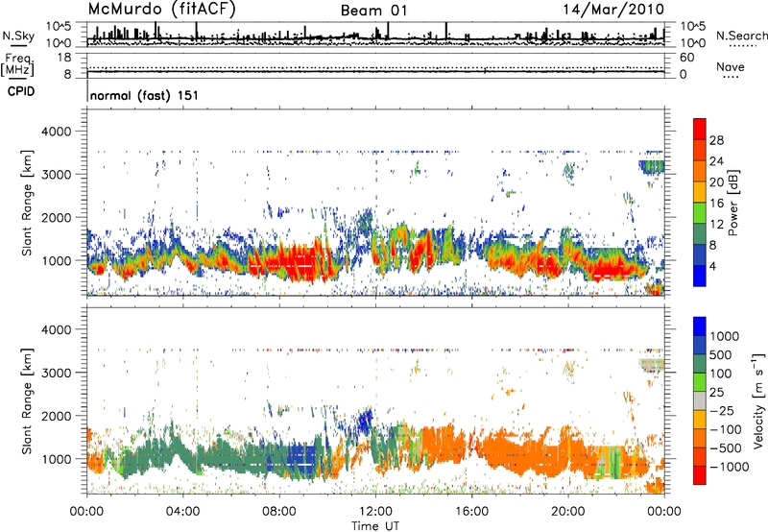The height and width of the screenshot is (532, 768).
Task: Click the 12 label on Power colorbar
Action: tap(716, 225)
